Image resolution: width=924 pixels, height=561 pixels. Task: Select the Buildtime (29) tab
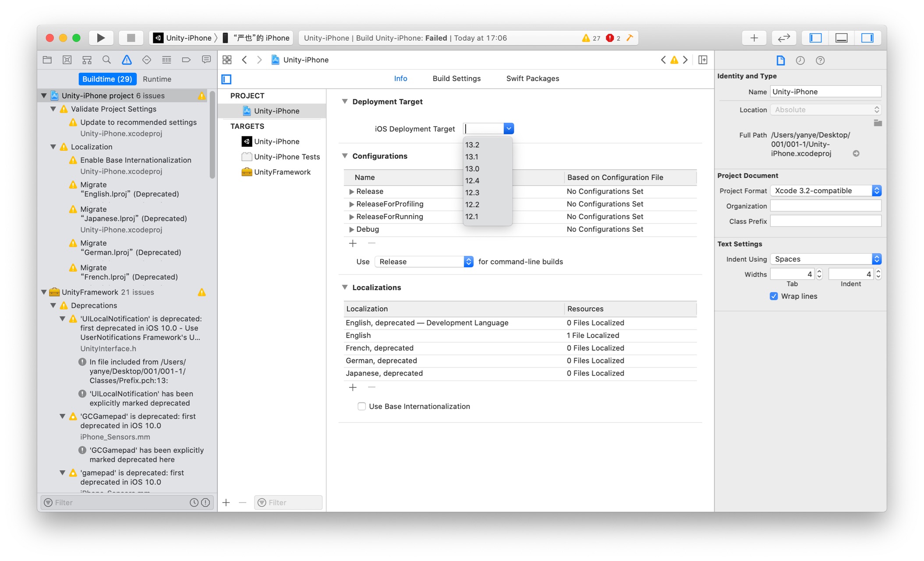tap(107, 79)
